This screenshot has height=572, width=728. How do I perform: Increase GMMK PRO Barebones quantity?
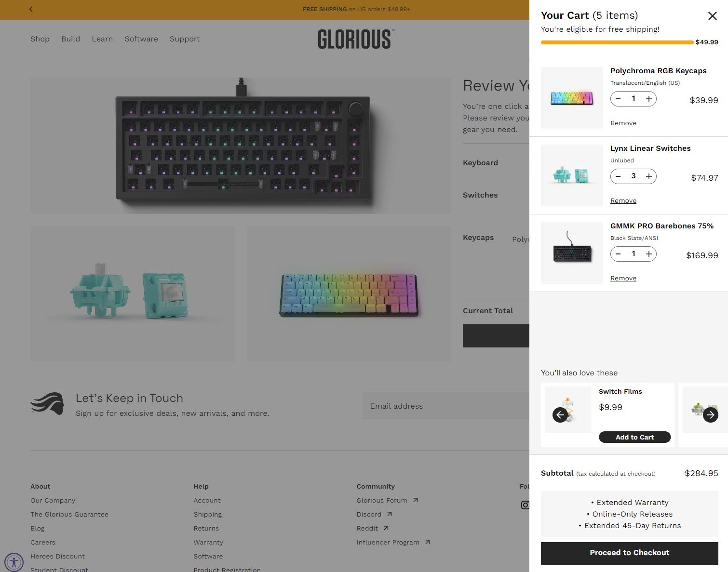[x=649, y=254]
